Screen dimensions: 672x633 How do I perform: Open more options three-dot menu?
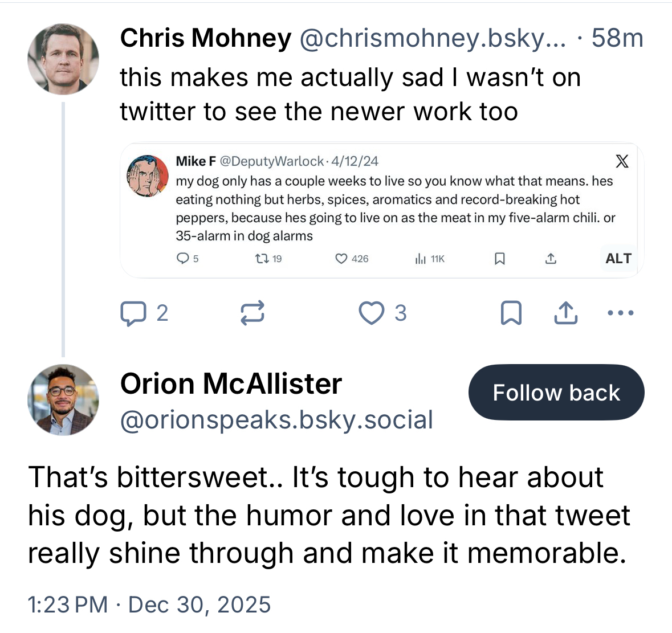coord(621,313)
